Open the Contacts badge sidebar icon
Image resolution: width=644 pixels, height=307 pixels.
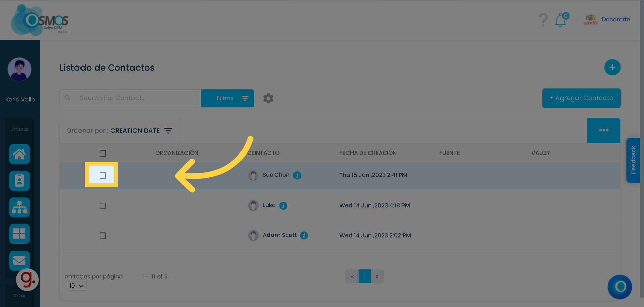pyautogui.click(x=19, y=181)
